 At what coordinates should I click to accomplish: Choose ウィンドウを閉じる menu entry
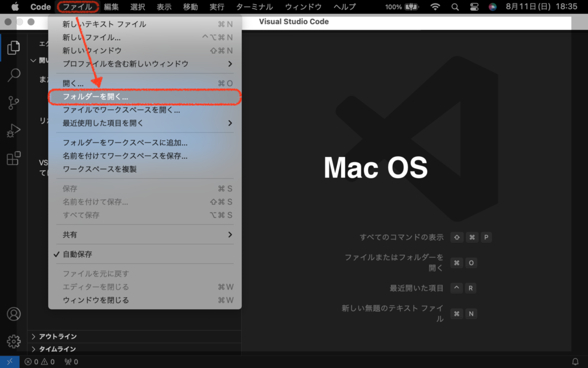pyautogui.click(x=145, y=300)
